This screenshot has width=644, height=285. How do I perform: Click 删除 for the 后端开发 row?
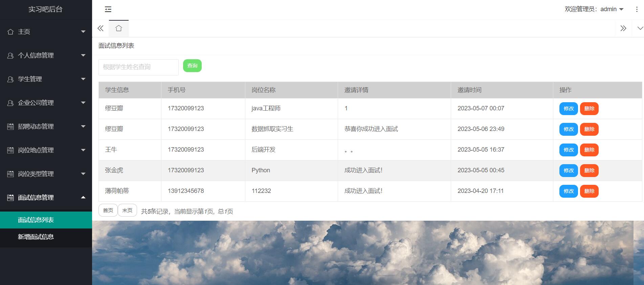coord(589,150)
